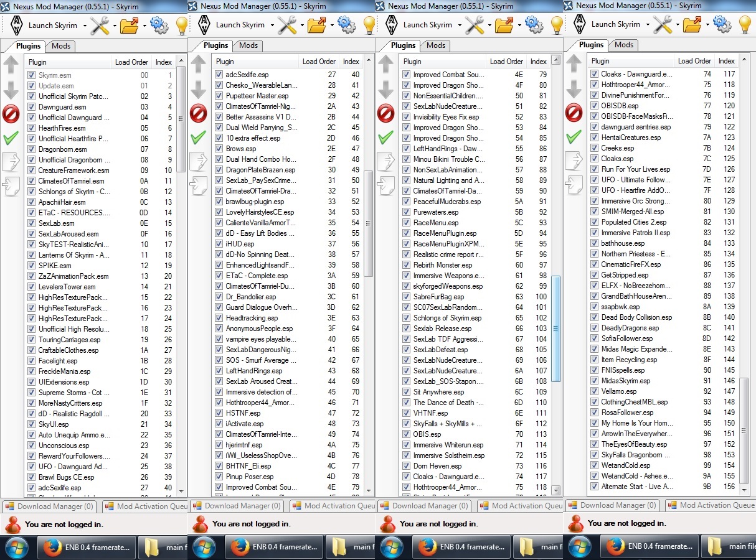The height and width of the screenshot is (560, 756).
Task: Click the gear settings icon in rightmost window
Action: (722, 25)
